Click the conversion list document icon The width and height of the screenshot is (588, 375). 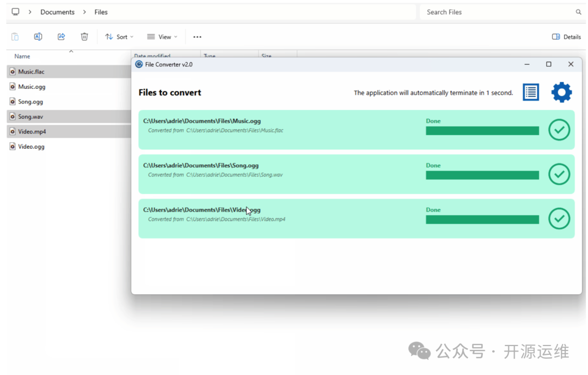531,93
